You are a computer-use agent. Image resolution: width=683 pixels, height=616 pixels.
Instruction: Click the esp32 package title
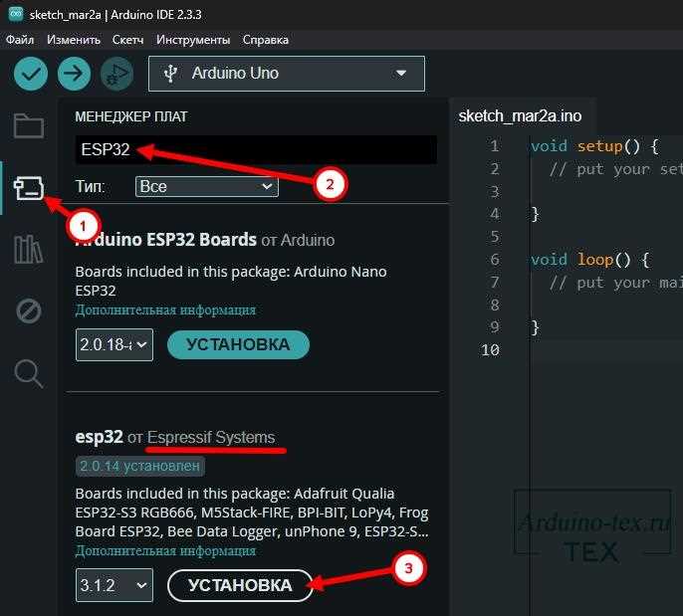pos(99,437)
